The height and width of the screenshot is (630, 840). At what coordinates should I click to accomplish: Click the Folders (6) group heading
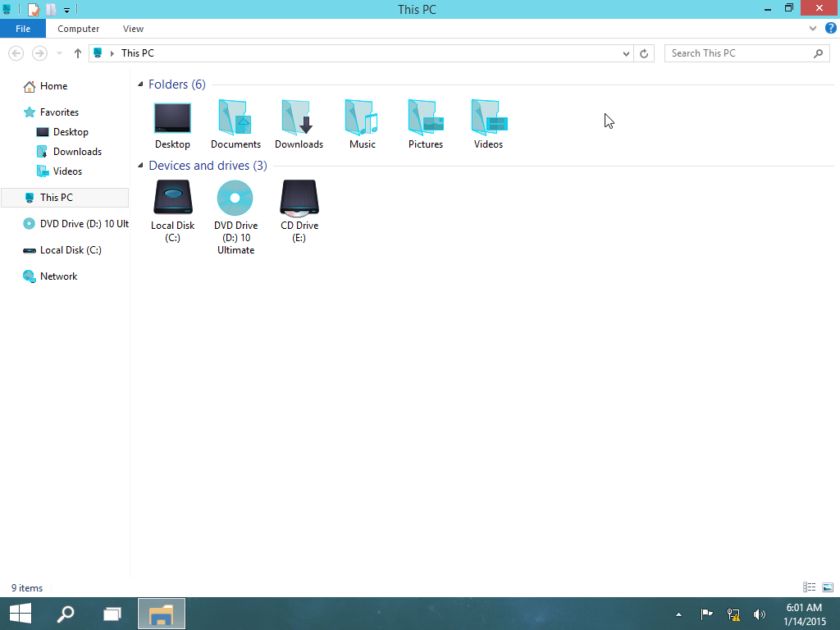[177, 84]
